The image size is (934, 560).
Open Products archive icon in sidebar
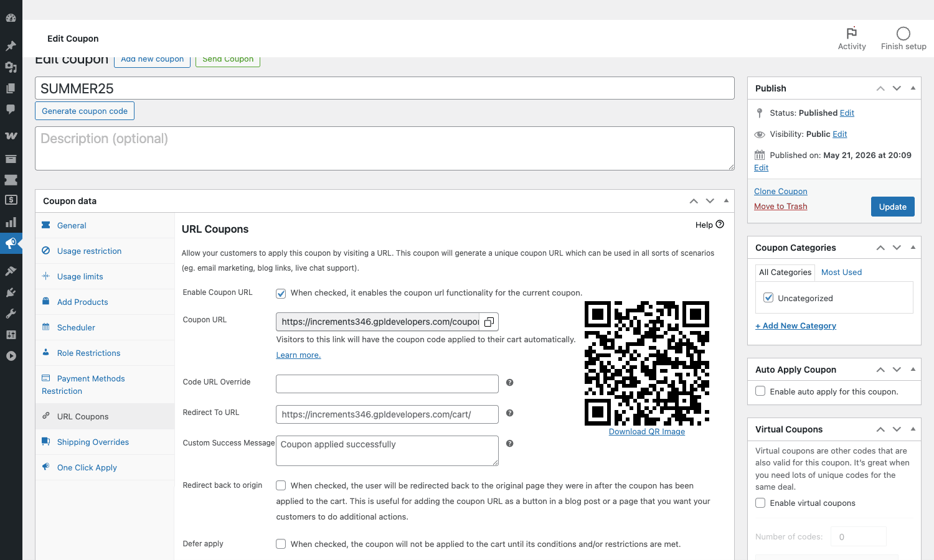pyautogui.click(x=11, y=159)
